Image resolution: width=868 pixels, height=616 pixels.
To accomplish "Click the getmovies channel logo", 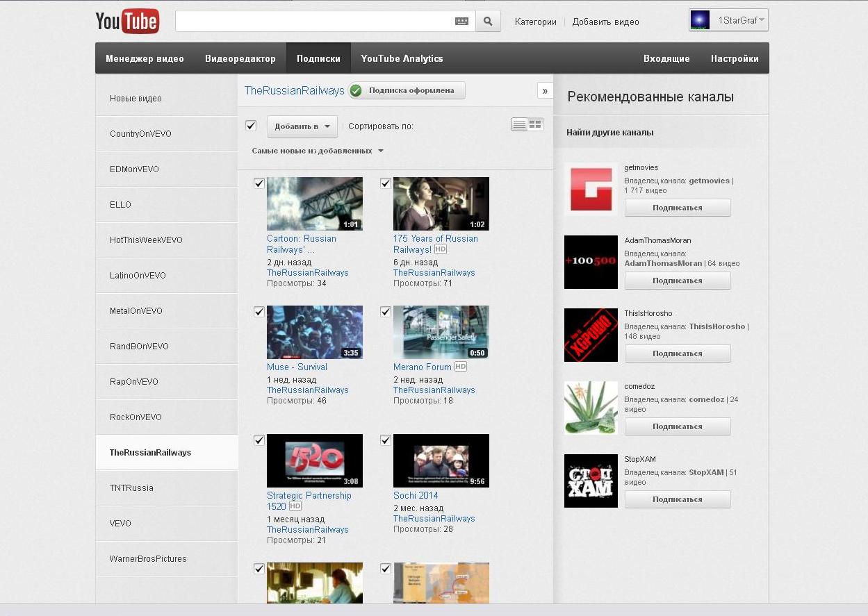I will tap(591, 189).
